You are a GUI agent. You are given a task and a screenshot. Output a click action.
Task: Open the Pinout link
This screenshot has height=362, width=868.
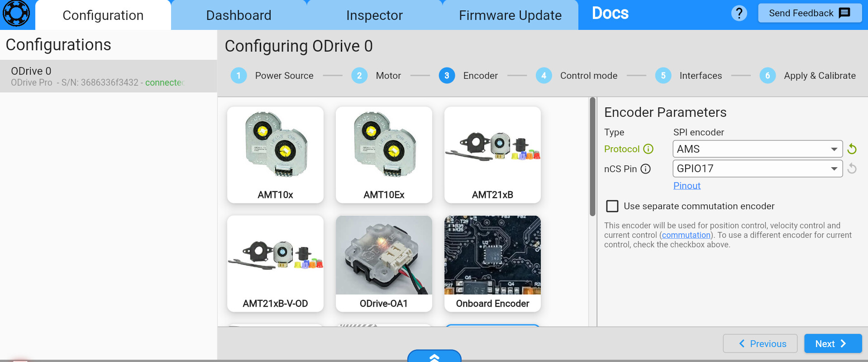tap(687, 186)
